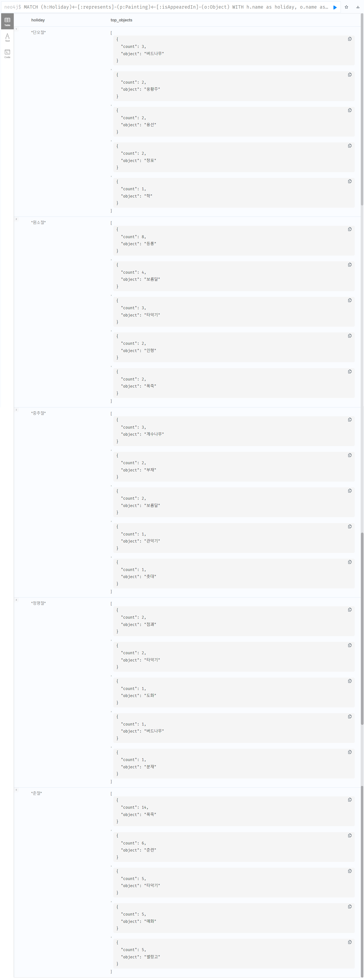Image resolution: width=364 pixels, height=980 pixels.
Task: Switch to the Text view
Action: (x=7, y=37)
